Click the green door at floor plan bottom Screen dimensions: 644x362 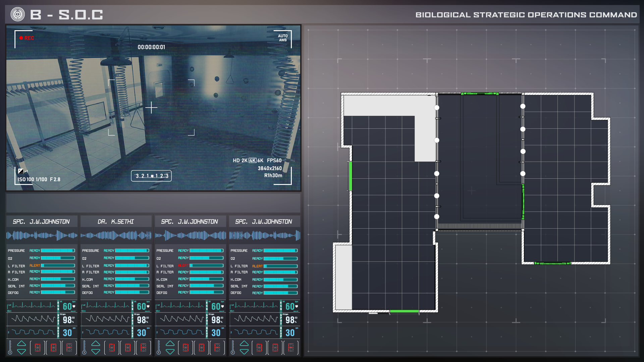click(404, 311)
